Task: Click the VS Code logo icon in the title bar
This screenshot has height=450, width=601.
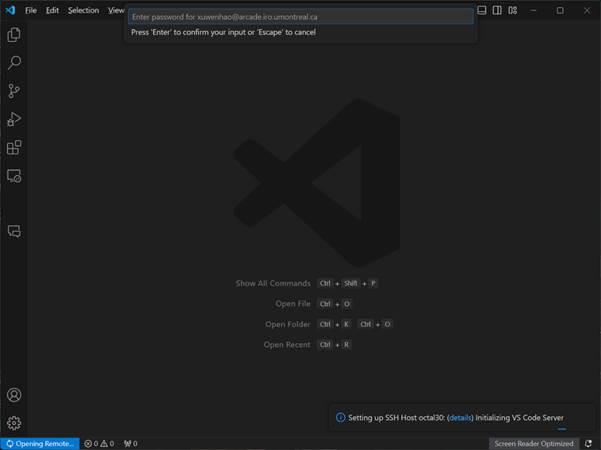Action: (10, 10)
